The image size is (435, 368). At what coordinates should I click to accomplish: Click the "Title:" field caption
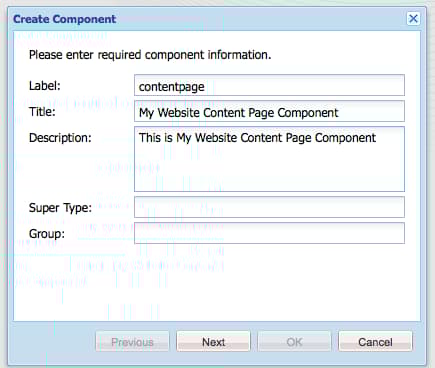click(42, 112)
